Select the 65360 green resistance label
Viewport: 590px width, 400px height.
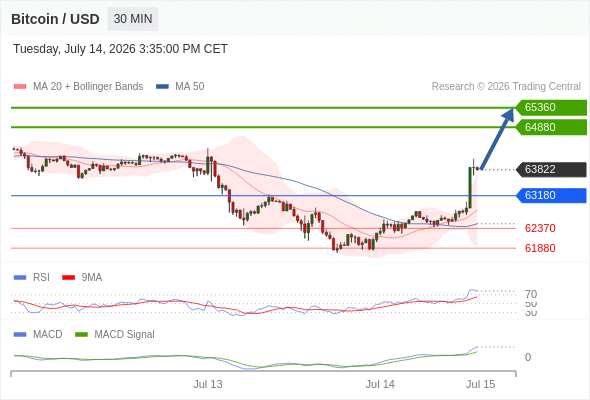click(551, 108)
